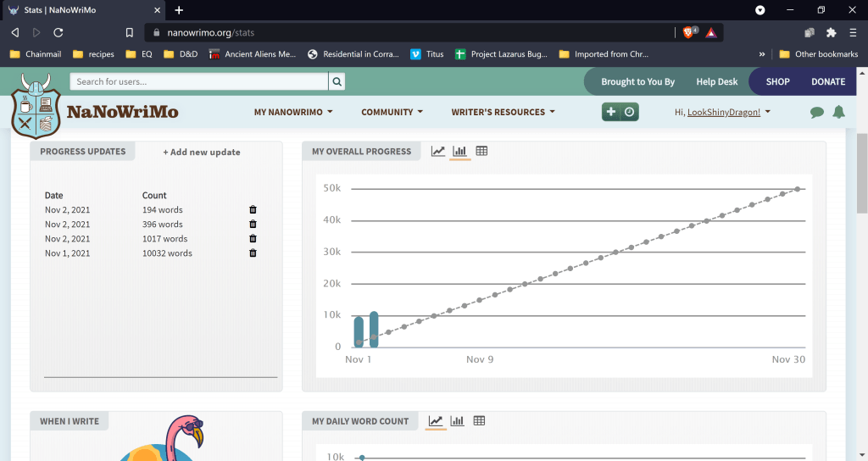Open the messages chat bubble icon

click(816, 112)
